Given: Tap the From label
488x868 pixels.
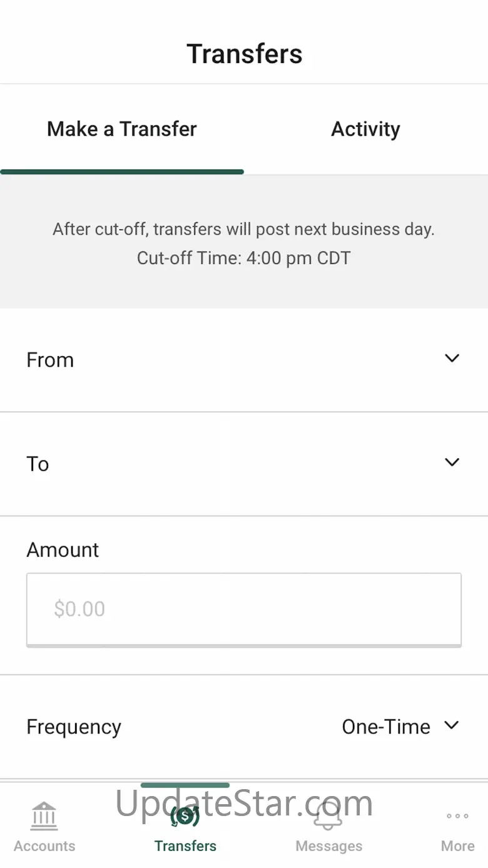Looking at the screenshot, I should coord(50,360).
